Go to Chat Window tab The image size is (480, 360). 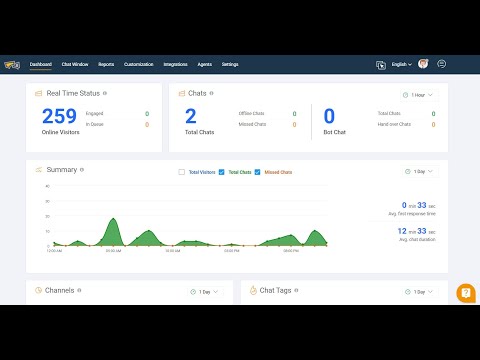[75, 64]
